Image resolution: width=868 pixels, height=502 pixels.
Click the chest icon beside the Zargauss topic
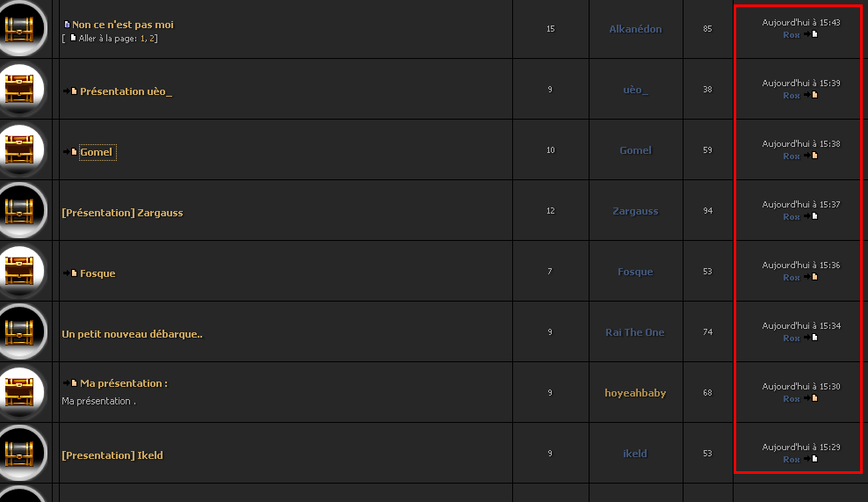[20, 210]
